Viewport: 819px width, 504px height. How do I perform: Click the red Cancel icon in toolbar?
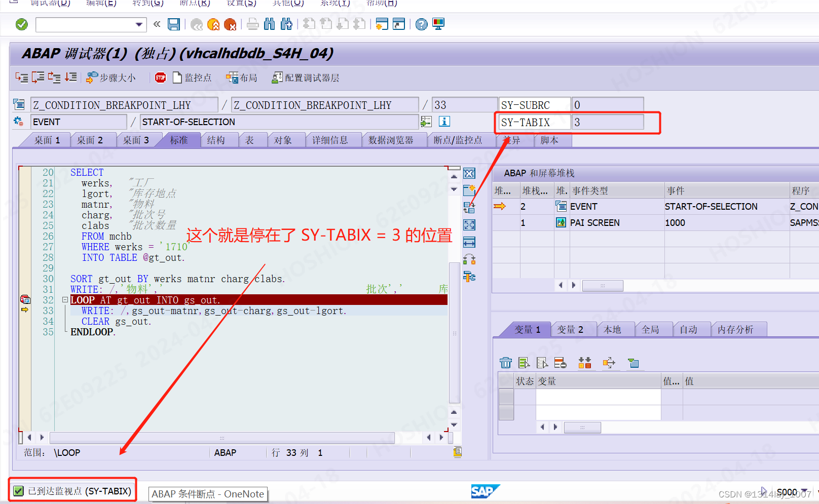[230, 24]
